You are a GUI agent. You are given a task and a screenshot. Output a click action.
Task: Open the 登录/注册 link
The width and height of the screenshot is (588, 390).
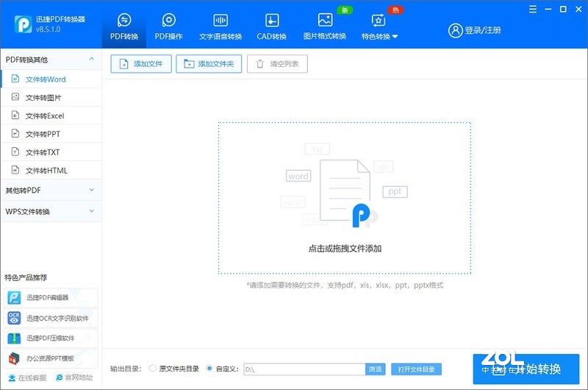tap(483, 30)
